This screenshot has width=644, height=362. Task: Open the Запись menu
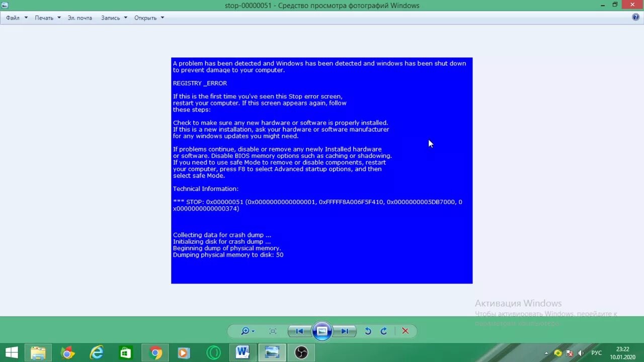click(111, 18)
